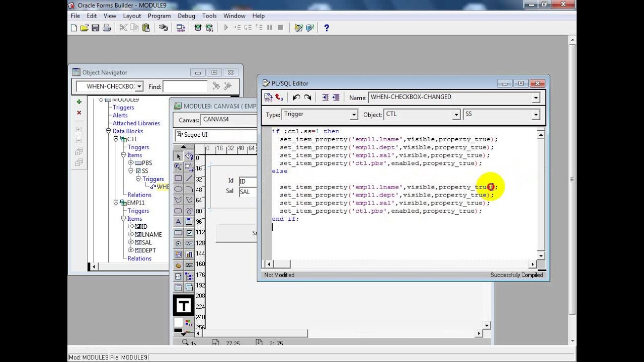The height and width of the screenshot is (362, 644).
Task: Click the PL/SQL Editor horizontal scrollbar thumb
Action: (x=282, y=264)
